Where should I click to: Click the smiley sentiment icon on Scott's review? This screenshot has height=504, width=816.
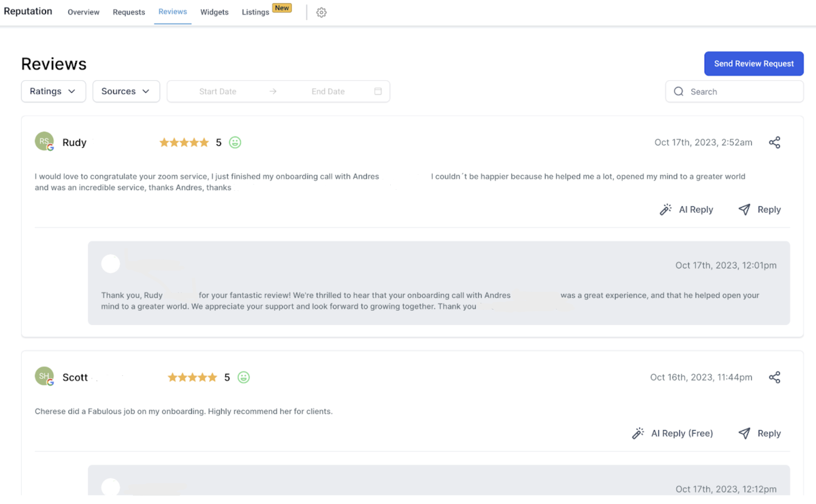[243, 377]
